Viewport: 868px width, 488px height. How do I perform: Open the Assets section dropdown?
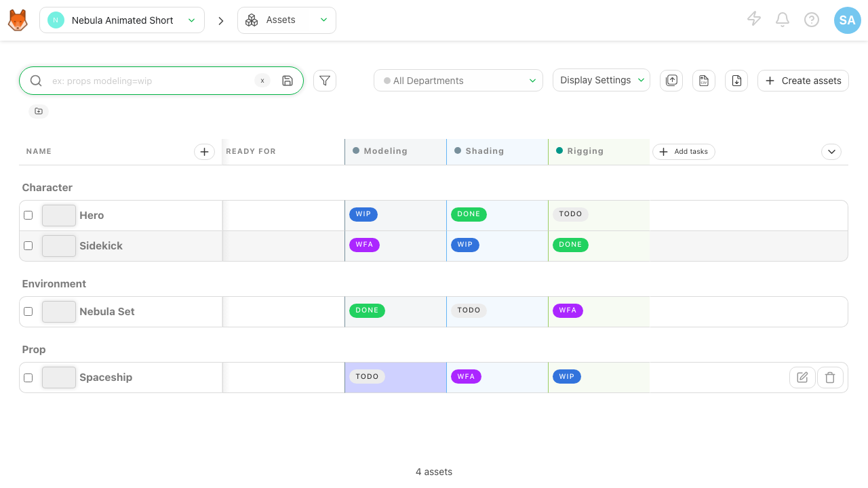pos(287,20)
